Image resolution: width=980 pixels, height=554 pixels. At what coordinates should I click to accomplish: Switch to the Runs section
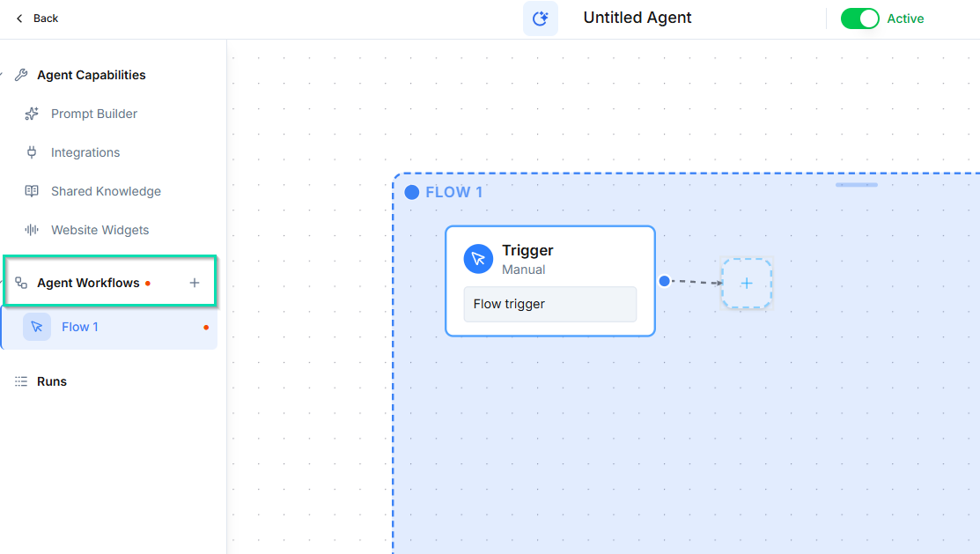pyautogui.click(x=50, y=380)
